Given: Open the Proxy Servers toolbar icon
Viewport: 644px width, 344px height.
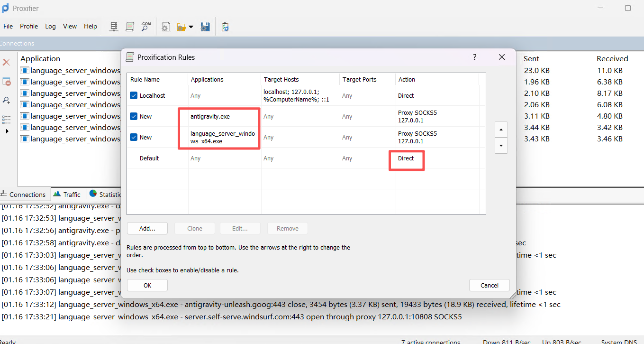Looking at the screenshot, I should coord(114,27).
